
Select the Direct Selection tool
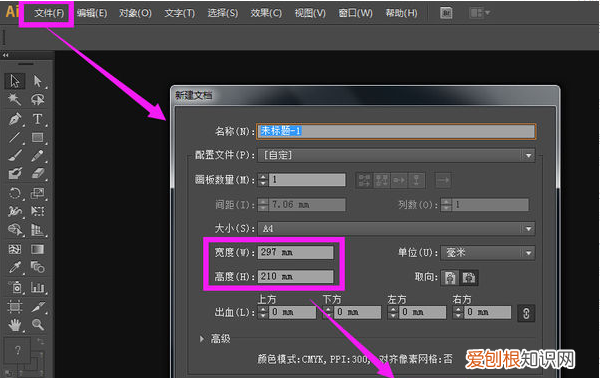coord(37,81)
